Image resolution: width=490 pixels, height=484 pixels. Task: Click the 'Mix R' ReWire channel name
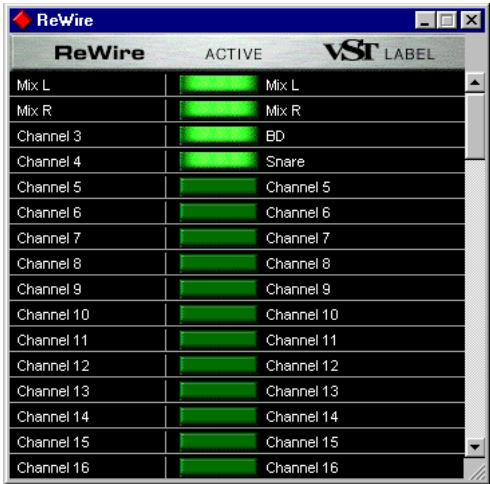(34, 111)
